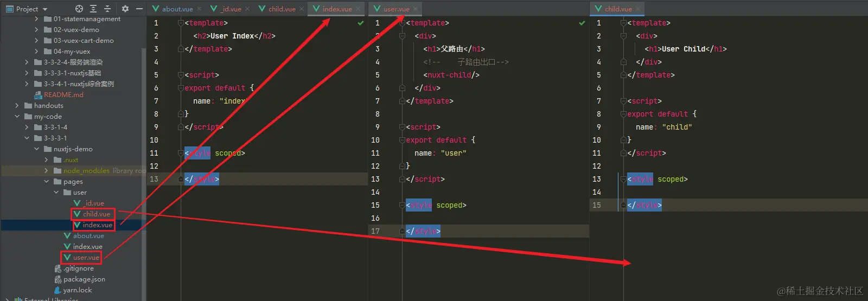Click the select opened file crosshair icon

coord(79,9)
